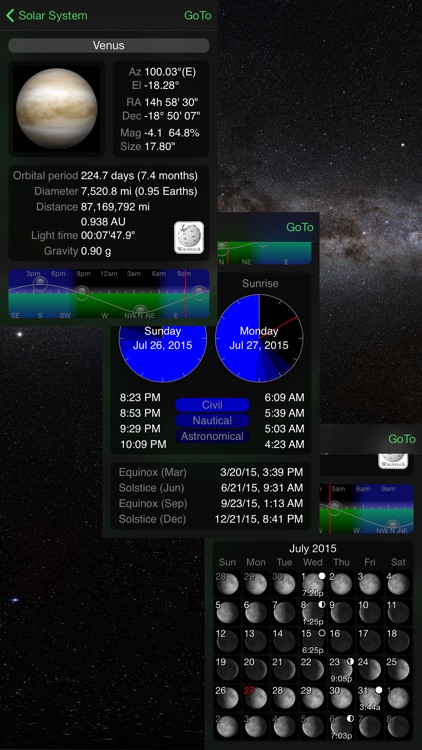This screenshot has width=422, height=750.
Task: Select the moon cell for day 12
Action: point(227,641)
